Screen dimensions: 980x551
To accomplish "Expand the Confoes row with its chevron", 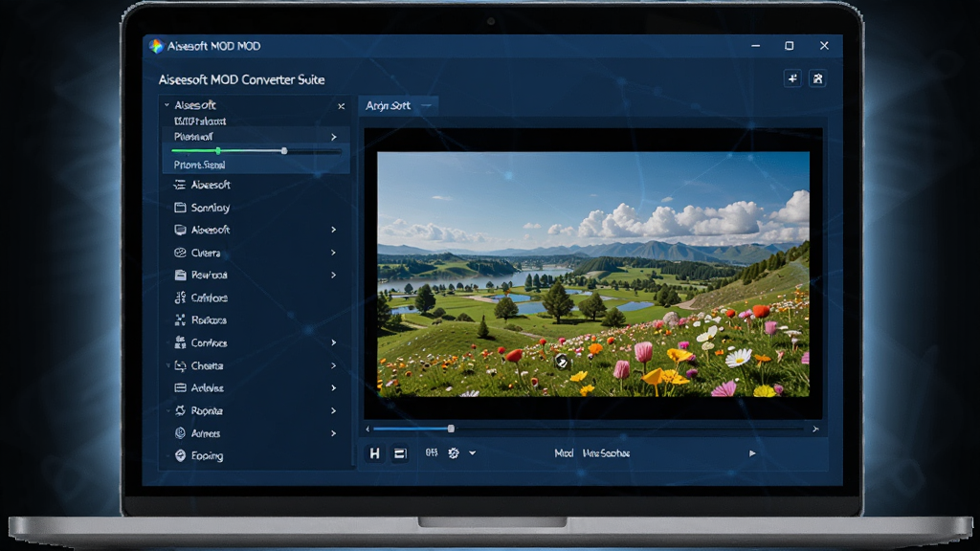I will point(334,342).
